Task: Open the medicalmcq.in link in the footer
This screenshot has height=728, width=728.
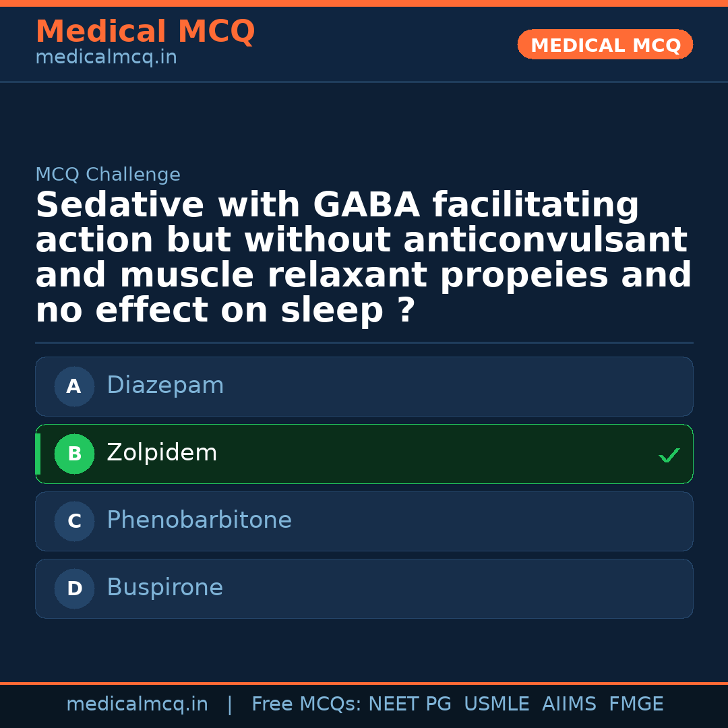Action: 137,704
